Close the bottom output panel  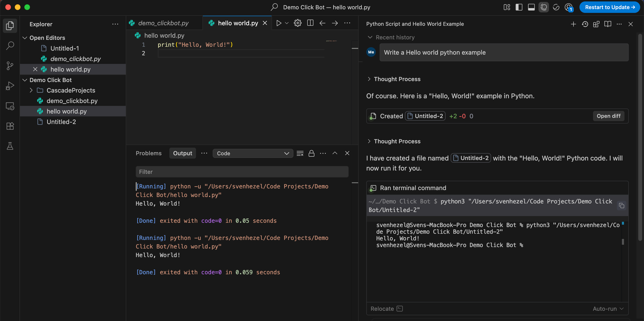347,153
